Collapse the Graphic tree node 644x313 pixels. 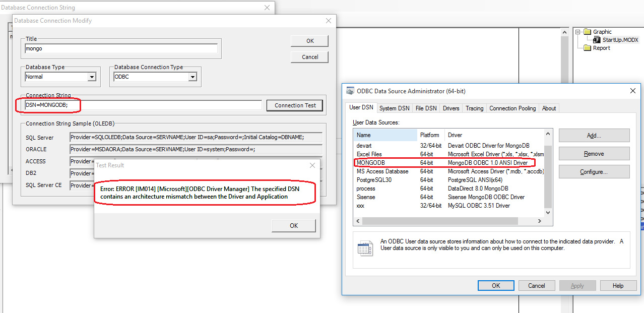(x=578, y=32)
